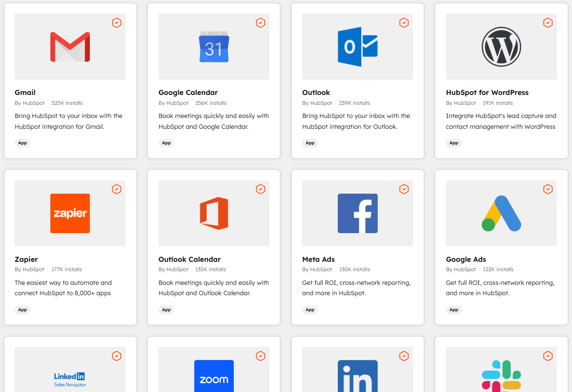Click the Facebook logo on Meta Ads card
This screenshot has width=572, height=392.
[357, 213]
